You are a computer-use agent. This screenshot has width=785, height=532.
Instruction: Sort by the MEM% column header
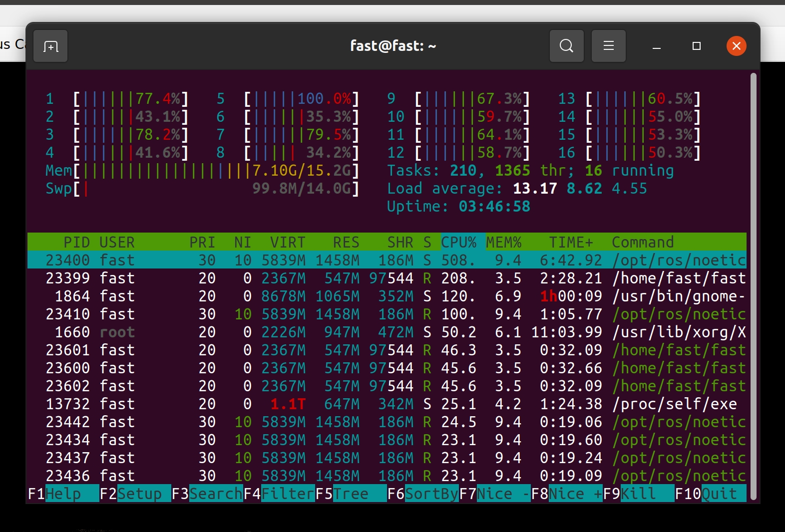pyautogui.click(x=503, y=242)
